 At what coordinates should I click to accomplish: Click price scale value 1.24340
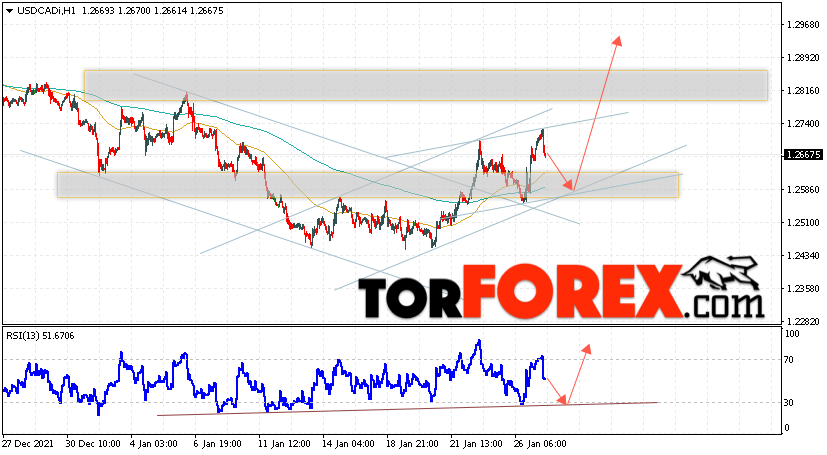point(803,256)
